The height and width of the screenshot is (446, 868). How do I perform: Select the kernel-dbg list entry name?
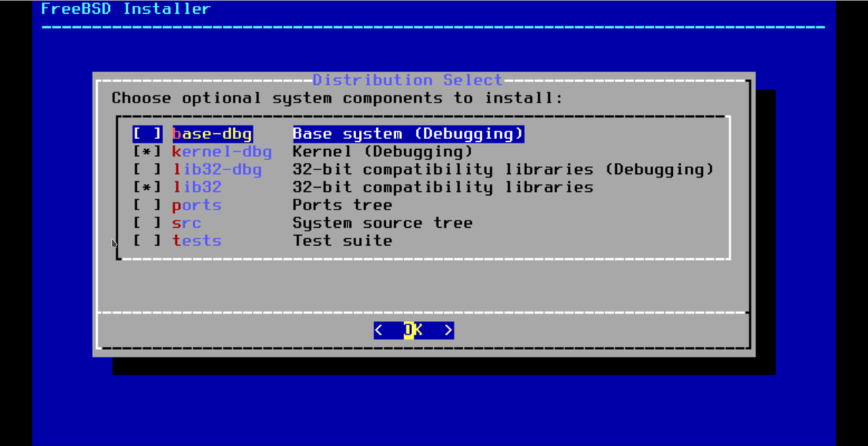[222, 151]
